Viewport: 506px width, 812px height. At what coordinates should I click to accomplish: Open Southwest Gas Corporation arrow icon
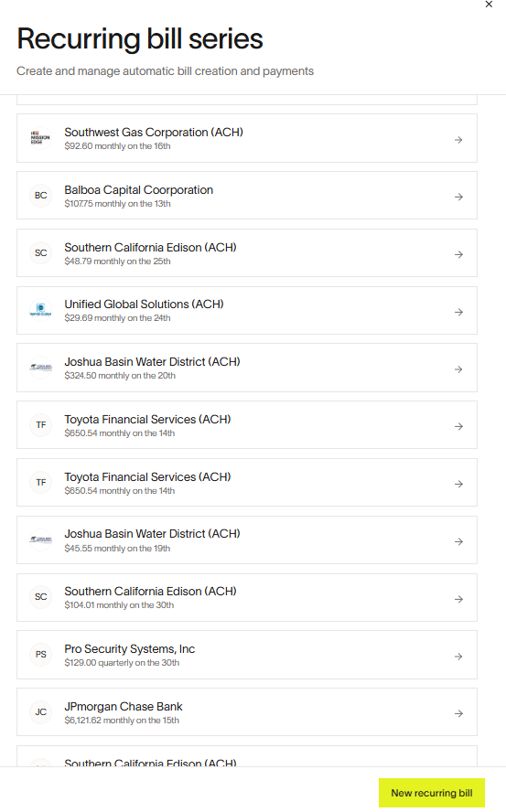click(458, 140)
